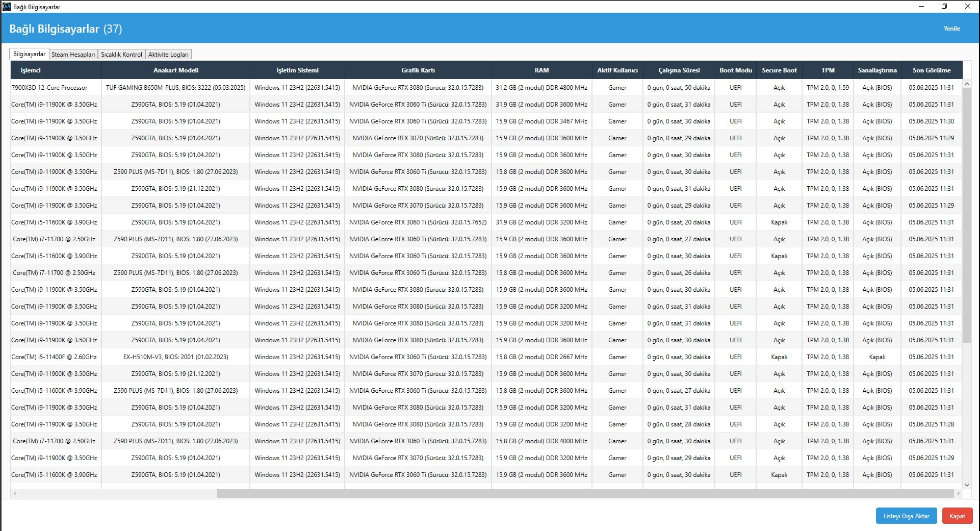Click the Son Görülme column header
This screenshot has height=531, width=980.
click(932, 70)
